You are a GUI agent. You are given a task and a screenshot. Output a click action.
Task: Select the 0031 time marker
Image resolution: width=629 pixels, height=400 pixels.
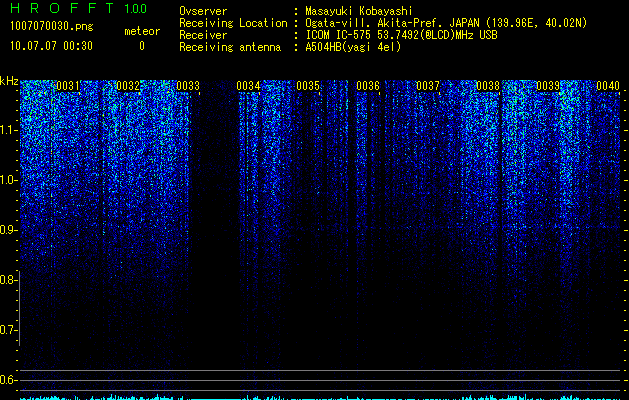(x=68, y=86)
